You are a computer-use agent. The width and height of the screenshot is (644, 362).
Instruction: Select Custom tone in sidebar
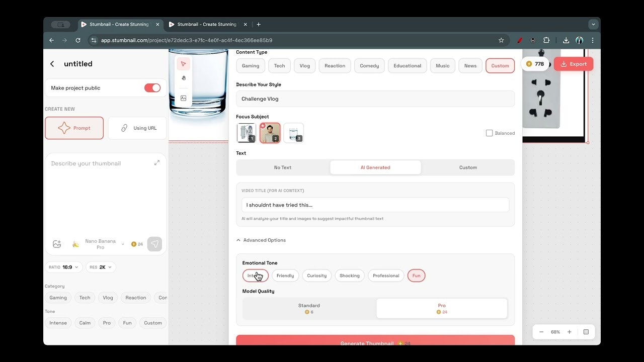(x=153, y=323)
